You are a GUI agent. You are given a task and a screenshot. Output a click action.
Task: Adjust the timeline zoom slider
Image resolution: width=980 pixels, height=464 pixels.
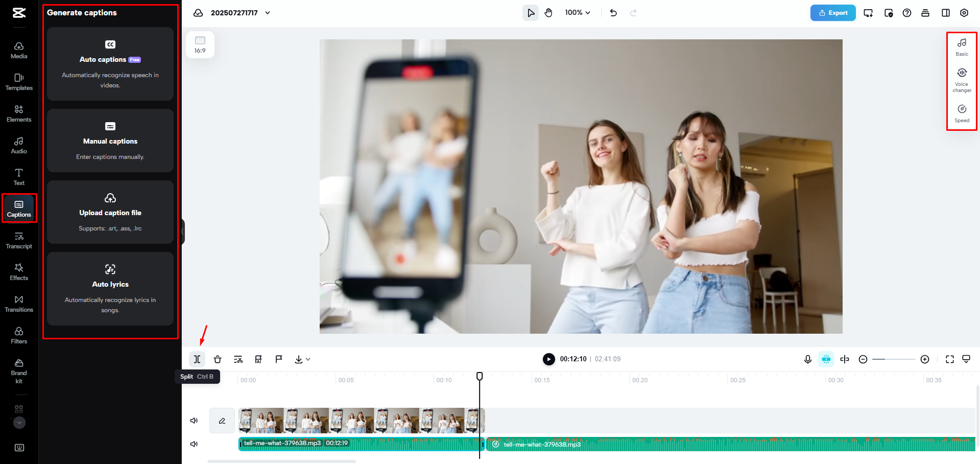894,359
